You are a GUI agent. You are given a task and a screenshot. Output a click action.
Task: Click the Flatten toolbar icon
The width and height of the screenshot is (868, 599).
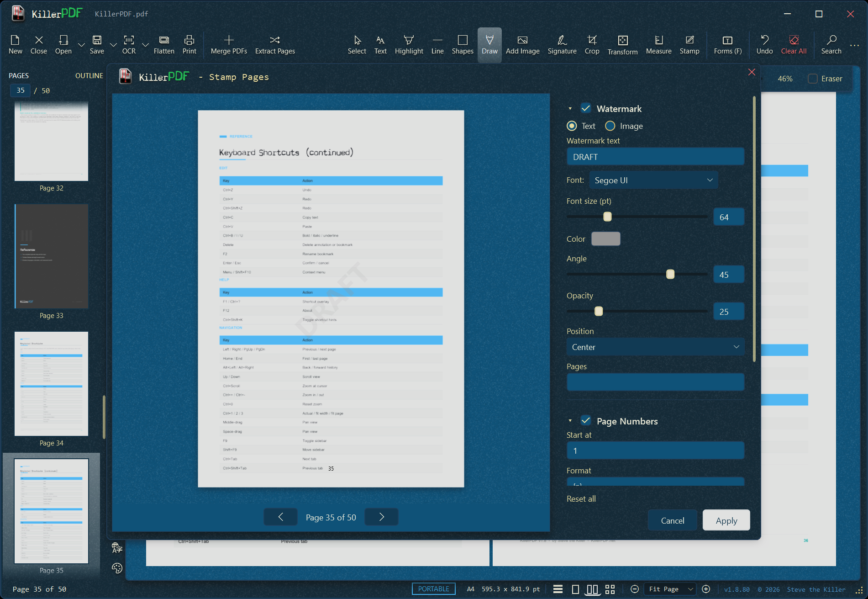tap(164, 45)
